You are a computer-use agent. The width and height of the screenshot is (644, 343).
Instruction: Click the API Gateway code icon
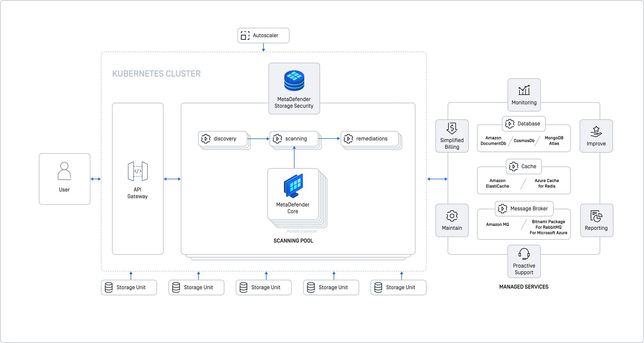pos(138,171)
